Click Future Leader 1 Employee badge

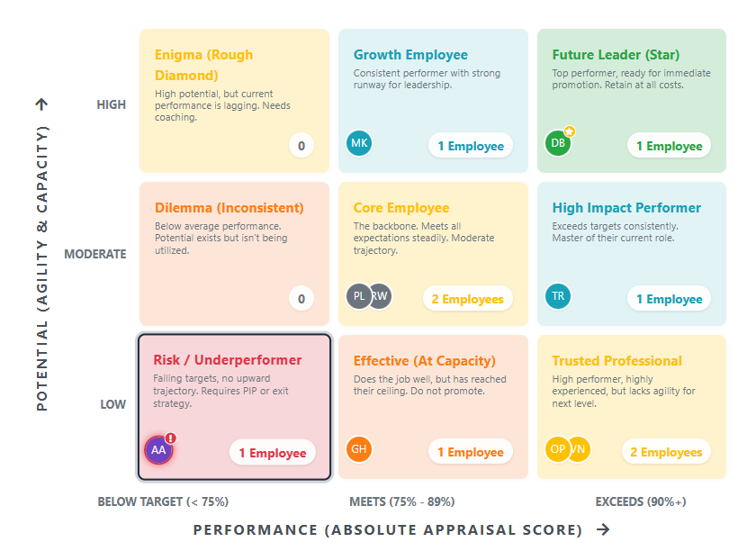[670, 146]
